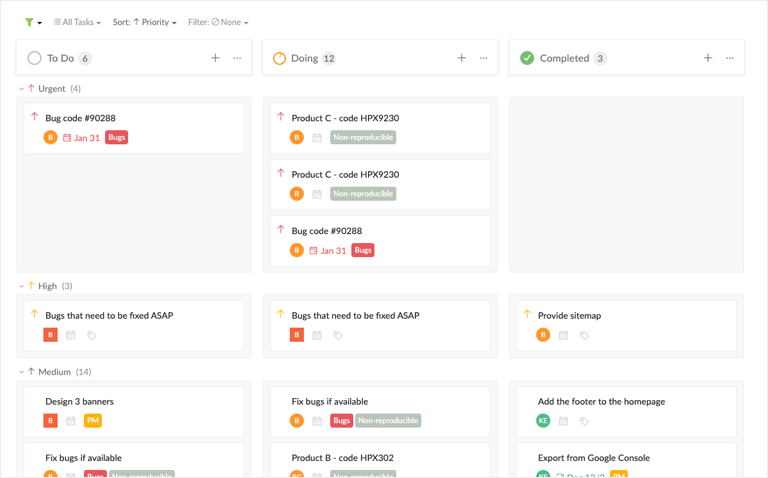768x478 pixels.
Task: Open the To Do column more options menu
Action: point(237,58)
